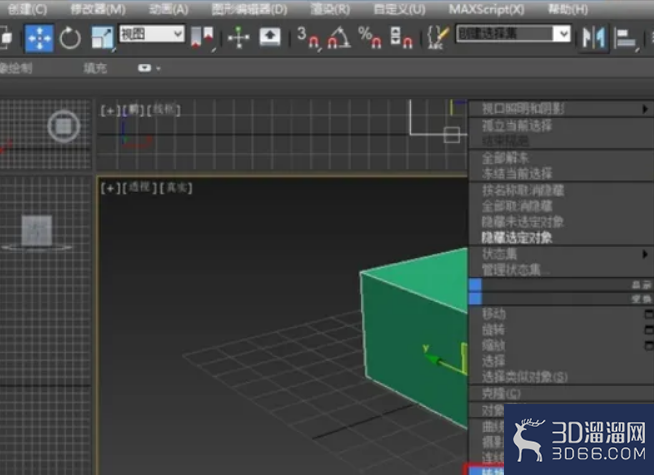This screenshot has width=654, height=475.
Task: Activate the Select and Scale tool
Action: click(102, 38)
